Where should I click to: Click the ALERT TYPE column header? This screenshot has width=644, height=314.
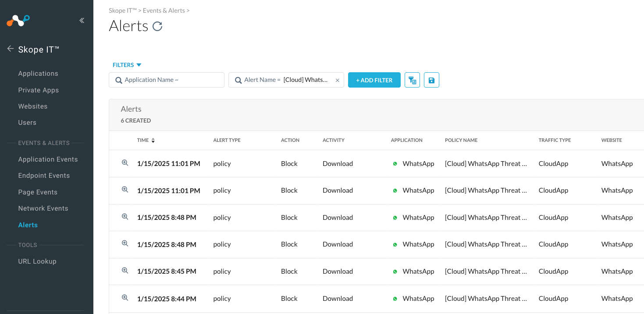point(227,141)
